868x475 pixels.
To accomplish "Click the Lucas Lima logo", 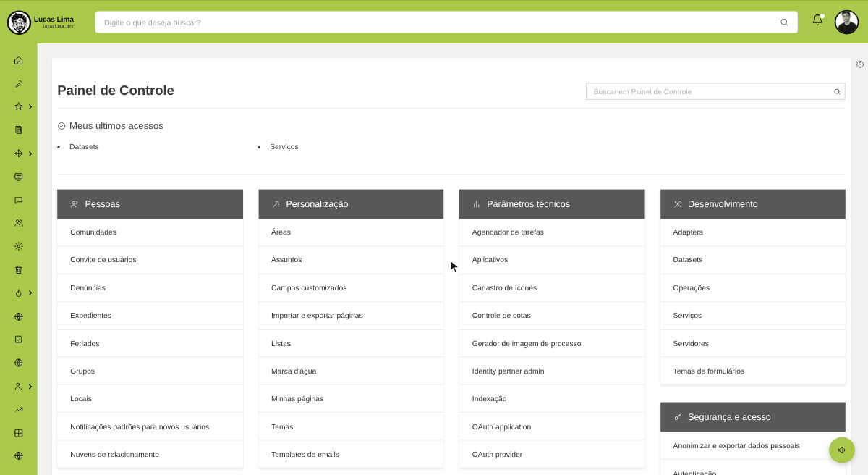I will click(42, 22).
